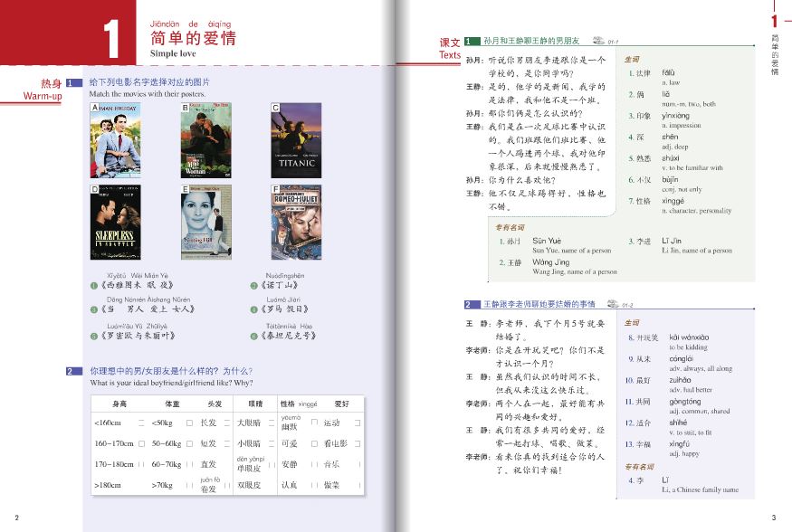Viewport: 792px width, 532px height.
Task: Click numbered badge 2 for the ideal boyfriend question
Action: click(69, 369)
